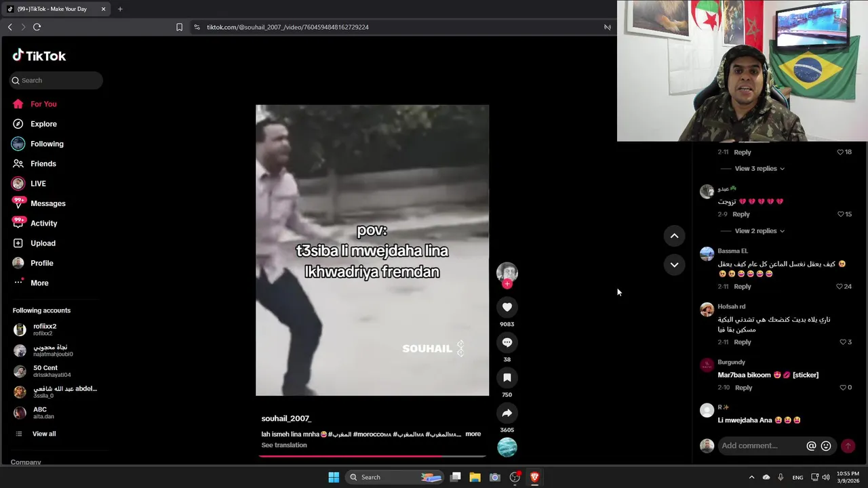Open Messages in the sidebar
868x488 pixels.
pyautogui.click(x=39, y=203)
